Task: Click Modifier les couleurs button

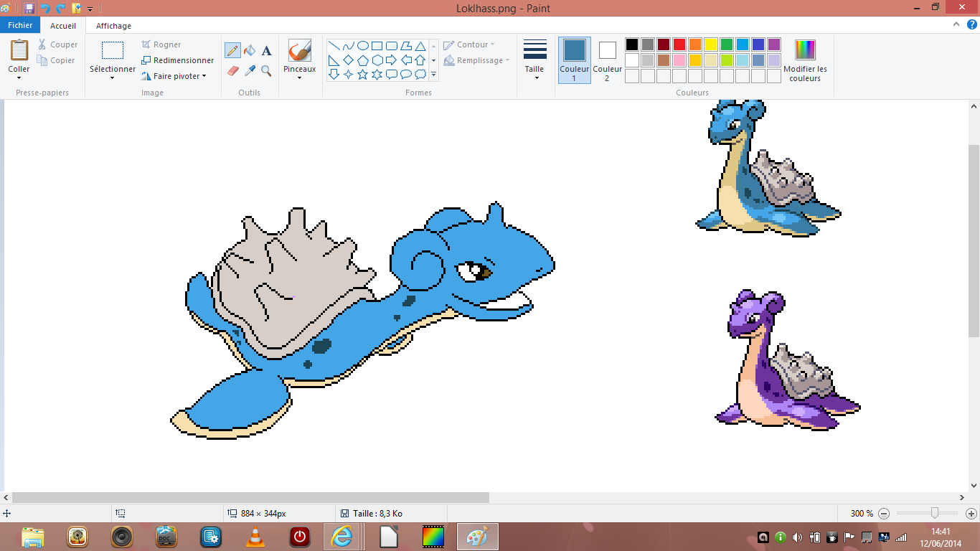Action: click(806, 60)
